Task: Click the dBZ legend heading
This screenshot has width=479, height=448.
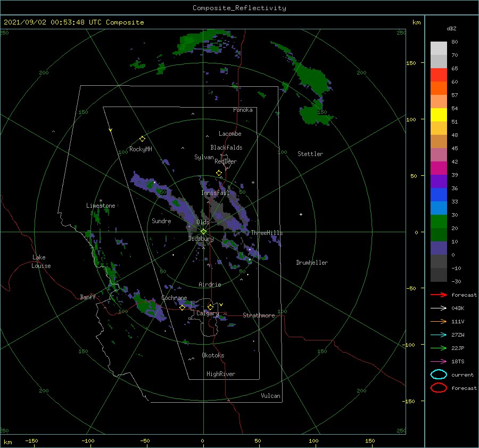Action: click(451, 28)
